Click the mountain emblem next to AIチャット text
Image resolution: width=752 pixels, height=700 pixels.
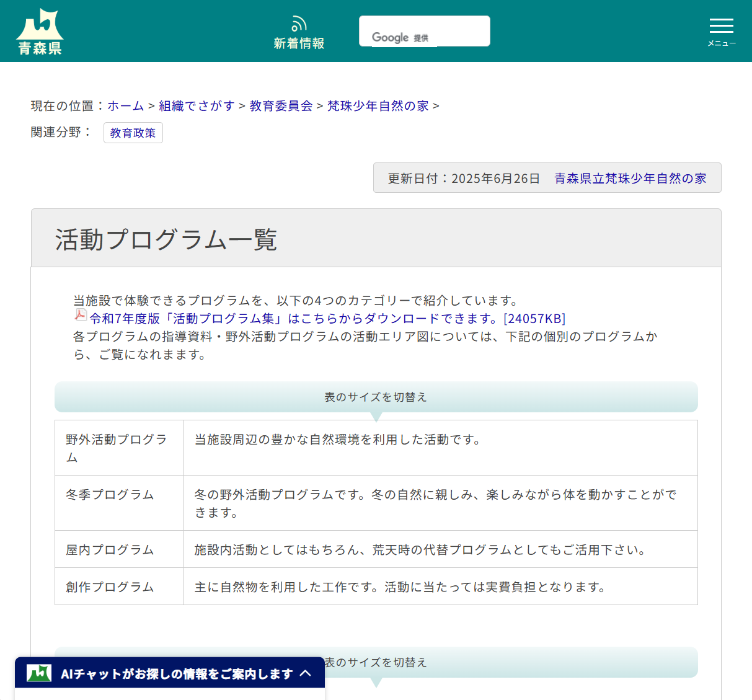coord(37,673)
